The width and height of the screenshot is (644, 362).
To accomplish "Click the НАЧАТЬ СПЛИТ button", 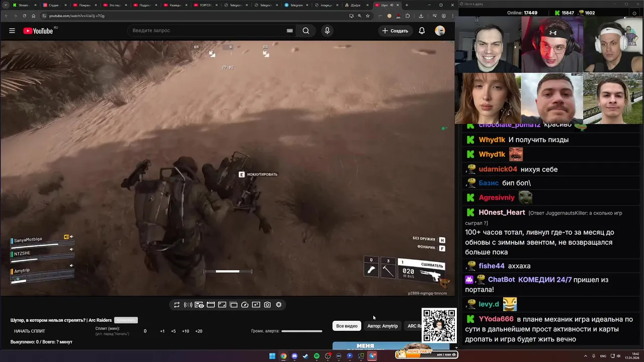I will coord(30,331).
